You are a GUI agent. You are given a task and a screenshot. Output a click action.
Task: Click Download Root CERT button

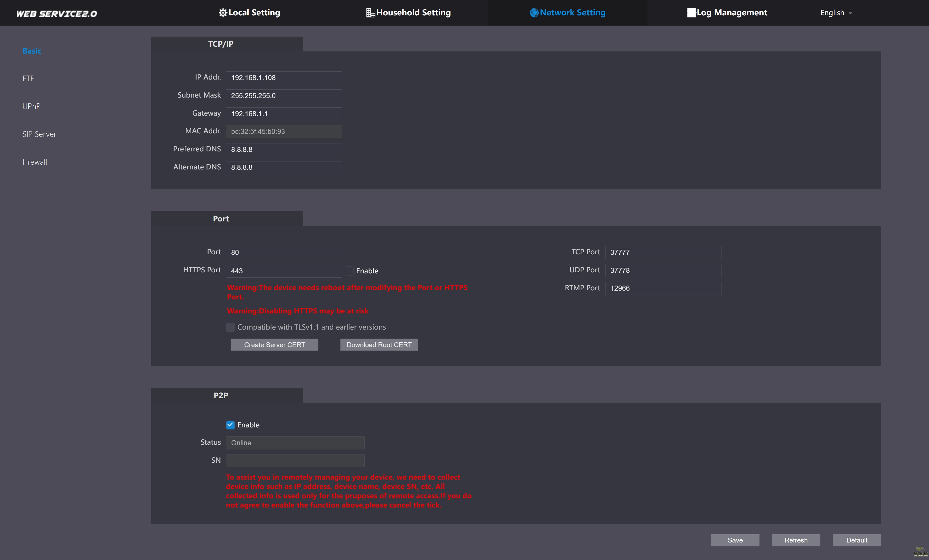coord(379,344)
